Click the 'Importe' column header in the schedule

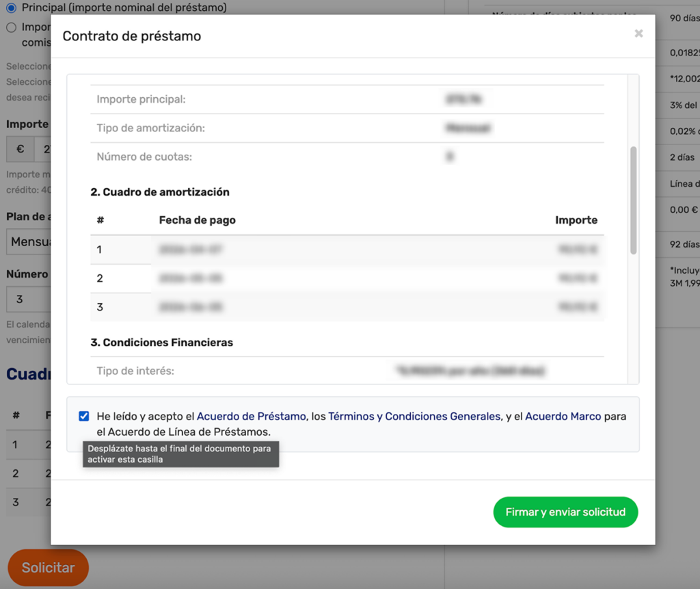click(576, 220)
